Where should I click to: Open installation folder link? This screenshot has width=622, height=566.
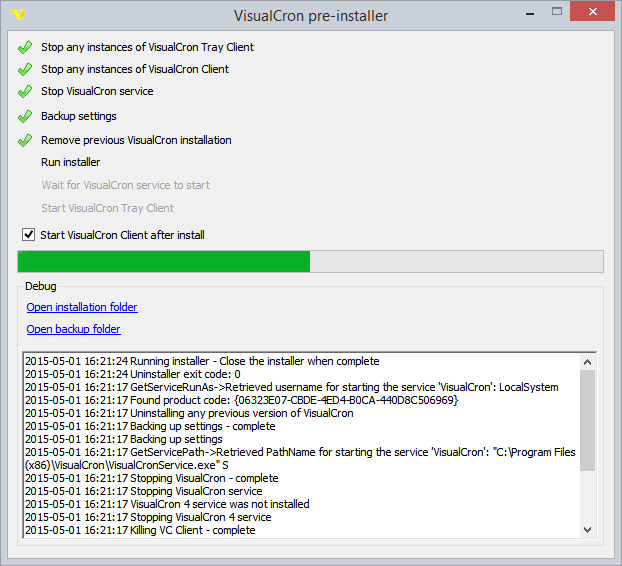click(x=82, y=307)
